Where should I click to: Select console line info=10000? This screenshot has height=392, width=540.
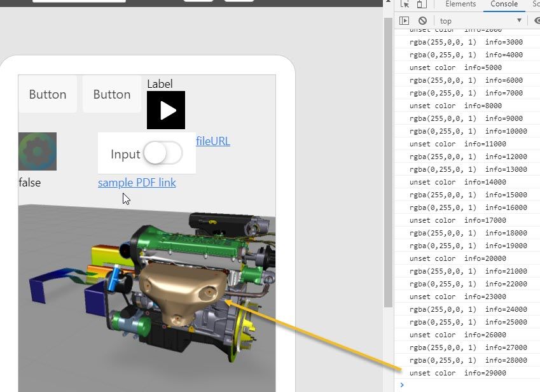coord(466,131)
